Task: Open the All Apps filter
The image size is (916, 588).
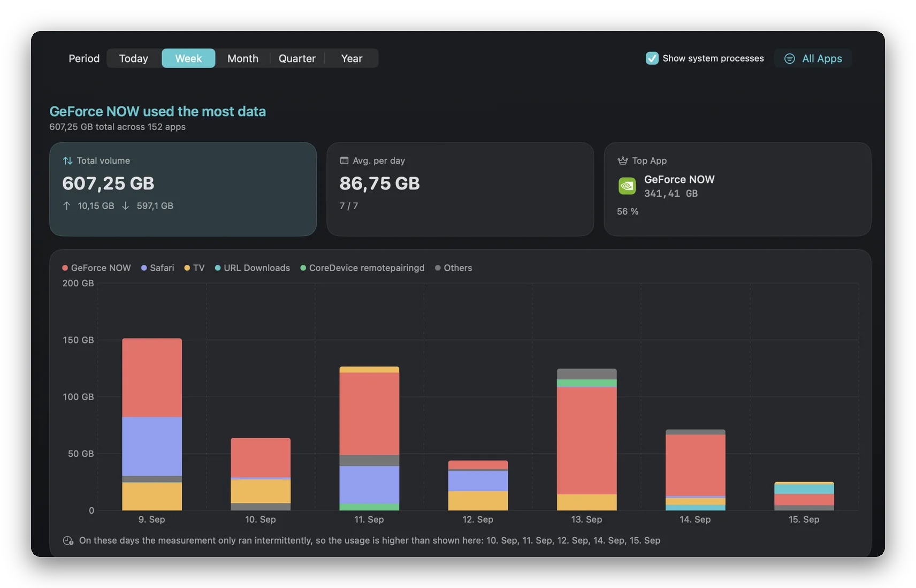Action: [813, 58]
